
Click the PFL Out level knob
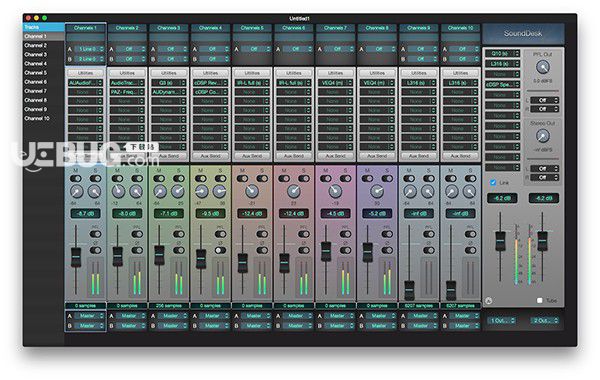tap(543, 67)
